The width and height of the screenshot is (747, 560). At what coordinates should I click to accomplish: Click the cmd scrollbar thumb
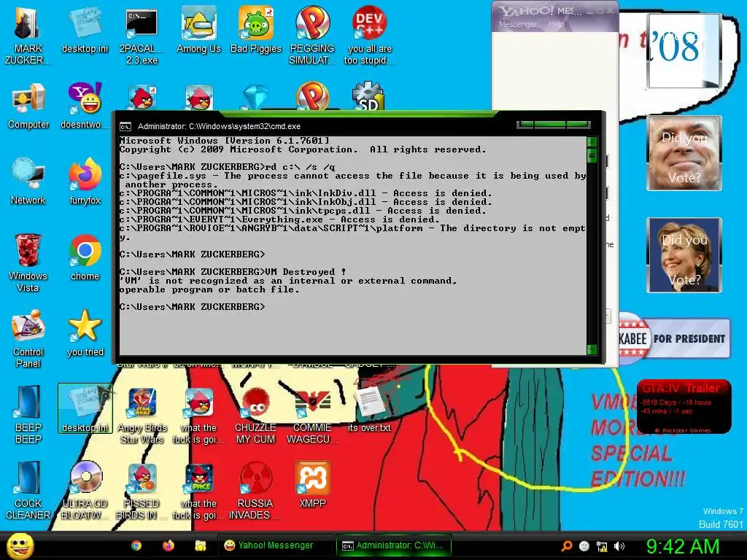click(x=592, y=155)
